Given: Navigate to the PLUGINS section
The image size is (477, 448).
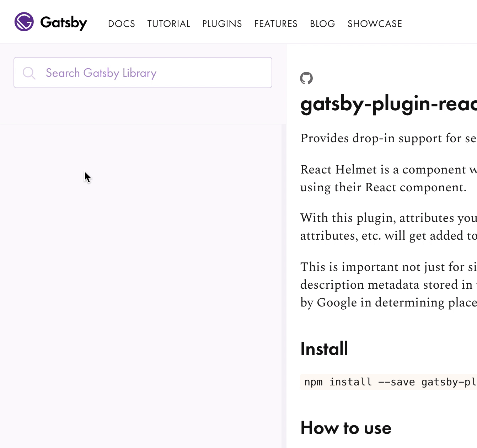Looking at the screenshot, I should point(222,23).
